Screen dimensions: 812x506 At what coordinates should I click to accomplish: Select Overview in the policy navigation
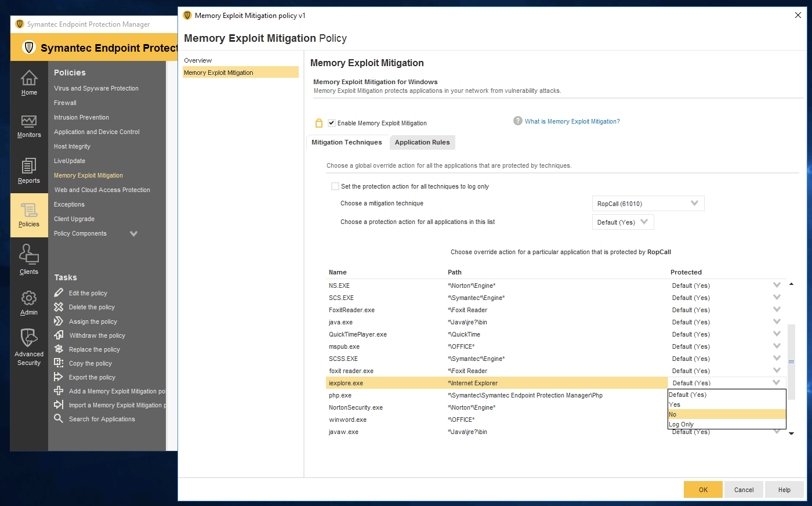tap(198, 60)
